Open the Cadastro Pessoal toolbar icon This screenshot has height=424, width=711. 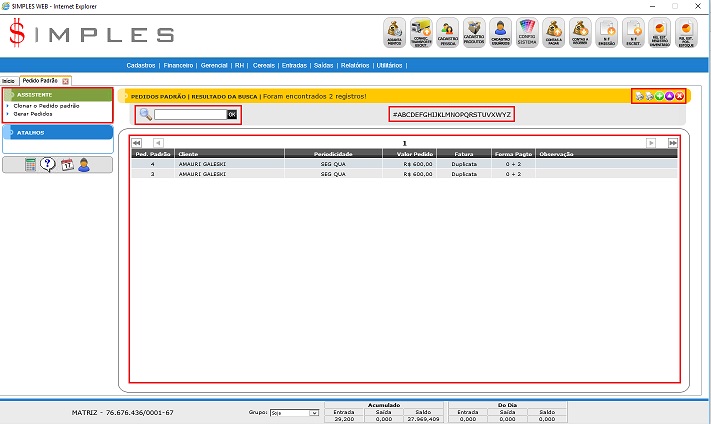pyautogui.click(x=449, y=33)
